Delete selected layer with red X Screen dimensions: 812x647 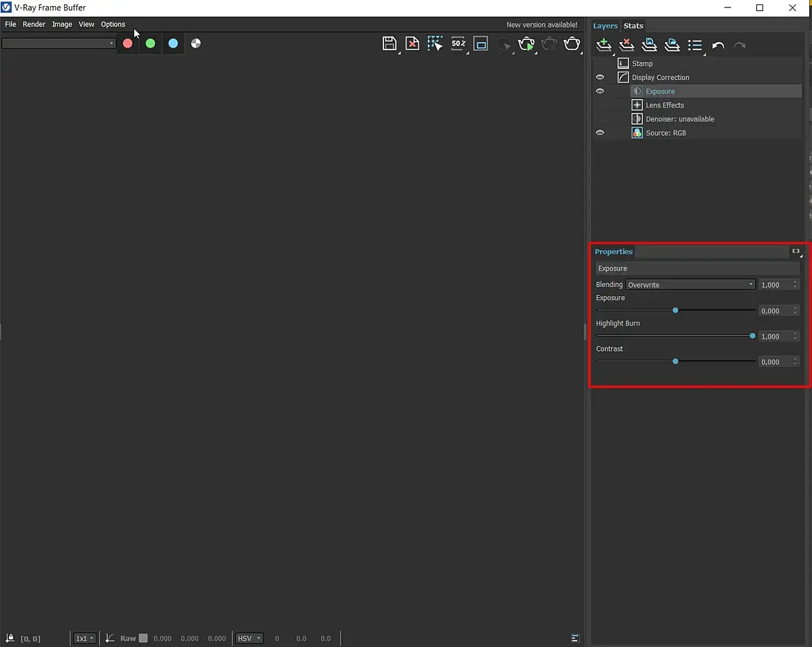tap(627, 45)
